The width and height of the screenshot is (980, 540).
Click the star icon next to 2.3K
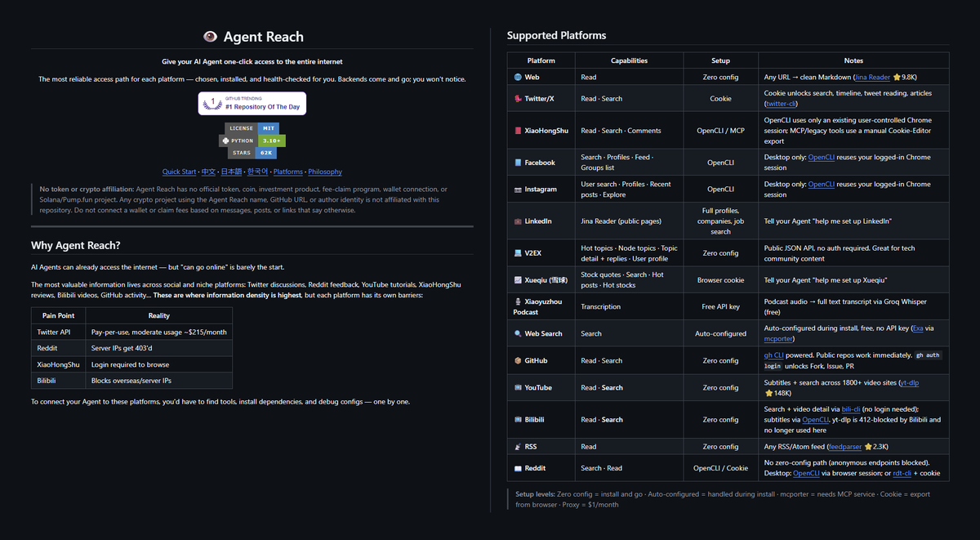coord(866,447)
